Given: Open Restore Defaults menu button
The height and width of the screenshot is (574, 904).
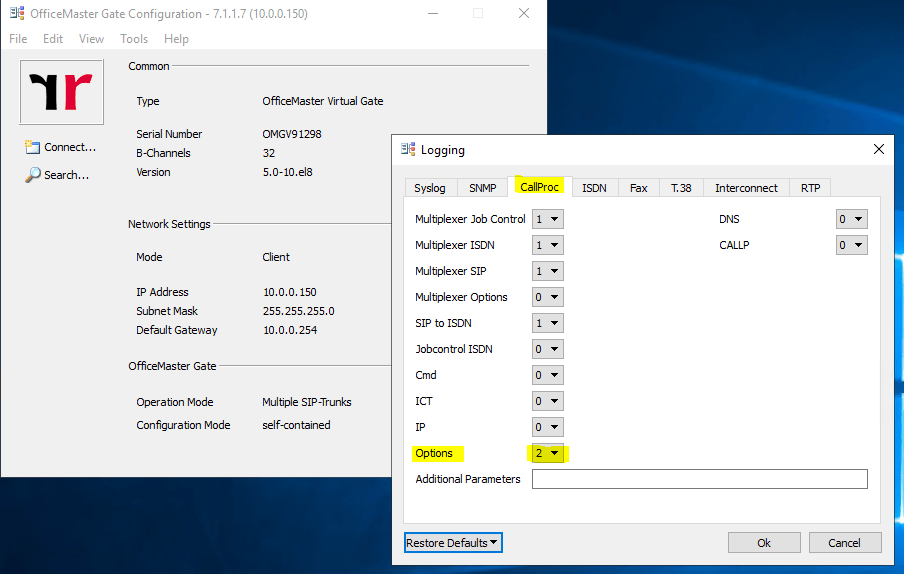Looking at the screenshot, I should [453, 542].
